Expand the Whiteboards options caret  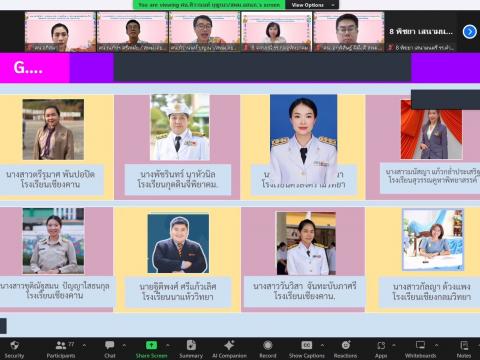coord(437,345)
